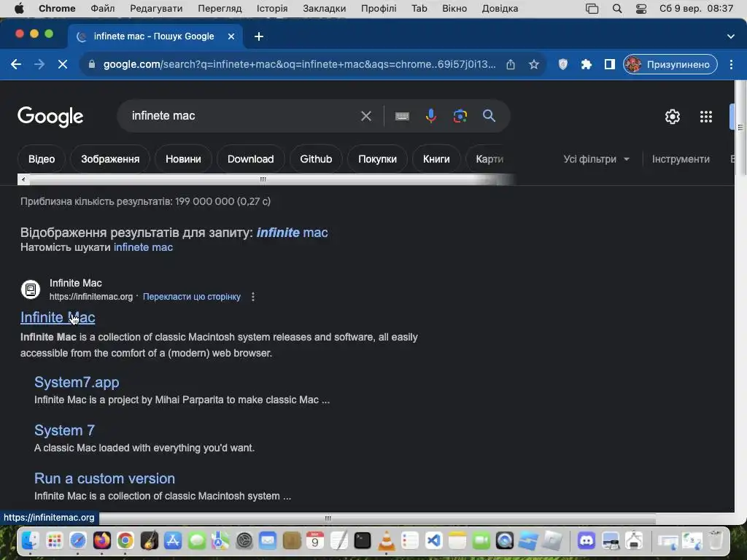Bookmark this page with the star icon

tap(533, 64)
